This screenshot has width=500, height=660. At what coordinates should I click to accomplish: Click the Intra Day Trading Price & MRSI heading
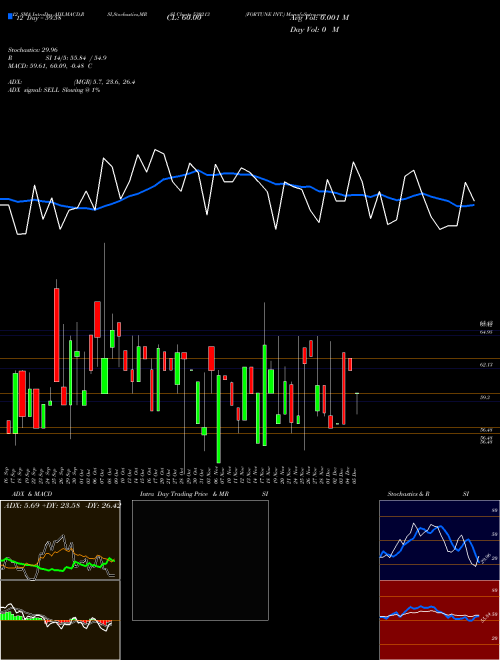pos(204,494)
